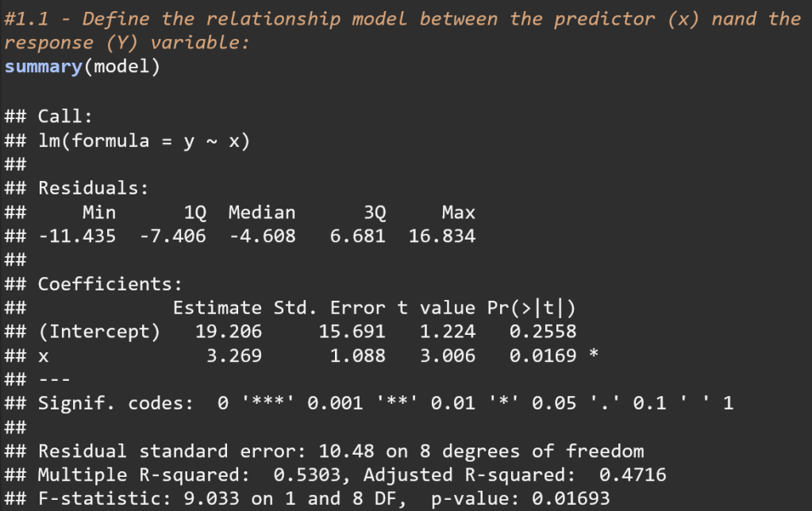Click the intercept estimate 19.206
This screenshot has height=511, width=812.
[x=228, y=331]
